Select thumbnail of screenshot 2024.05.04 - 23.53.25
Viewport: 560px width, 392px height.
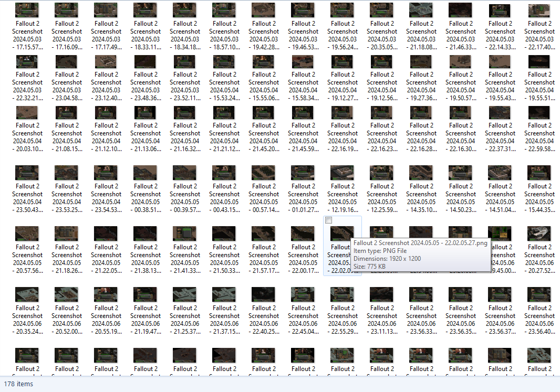pyautogui.click(x=66, y=173)
